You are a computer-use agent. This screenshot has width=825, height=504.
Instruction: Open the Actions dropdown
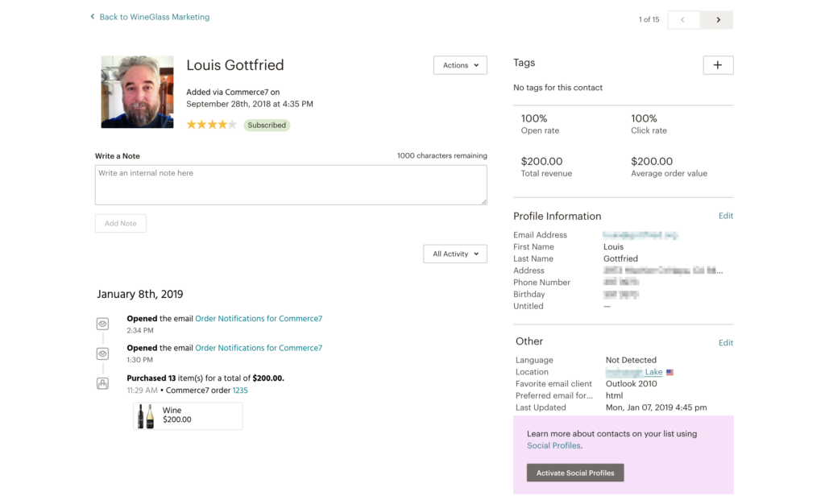click(460, 65)
